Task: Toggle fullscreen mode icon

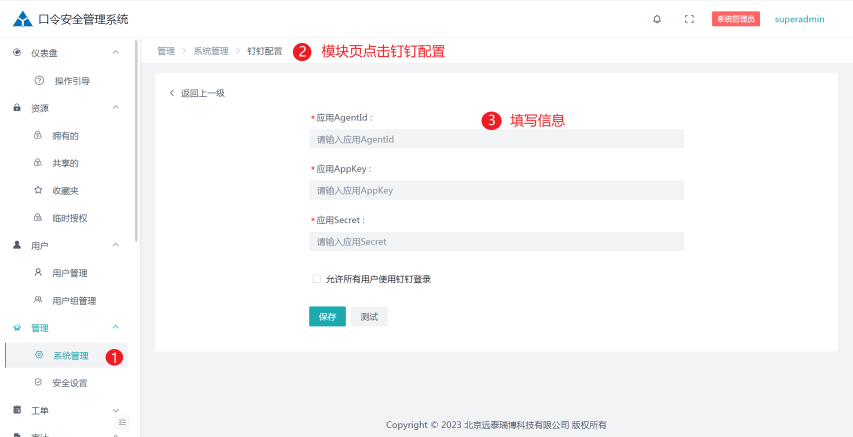Action: pyautogui.click(x=689, y=19)
